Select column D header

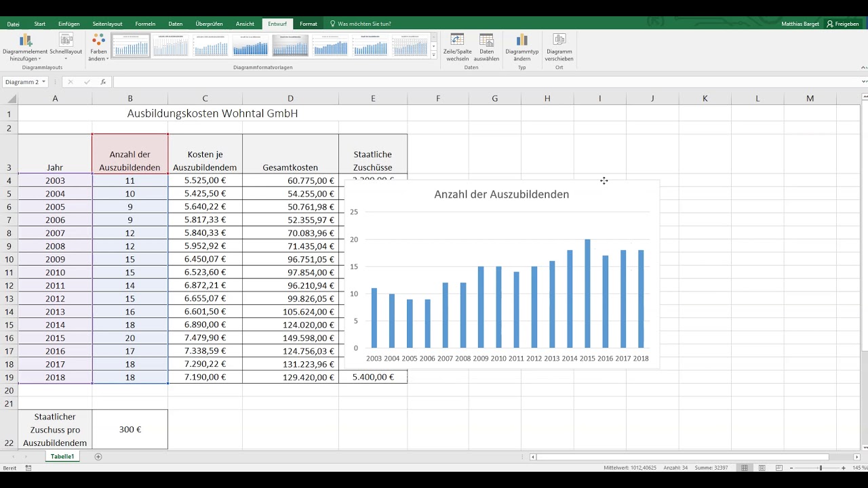290,98
